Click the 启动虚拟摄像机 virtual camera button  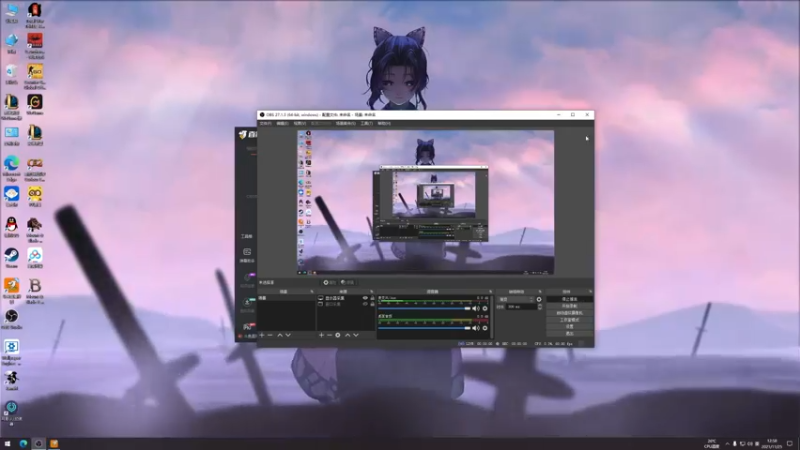(569, 313)
